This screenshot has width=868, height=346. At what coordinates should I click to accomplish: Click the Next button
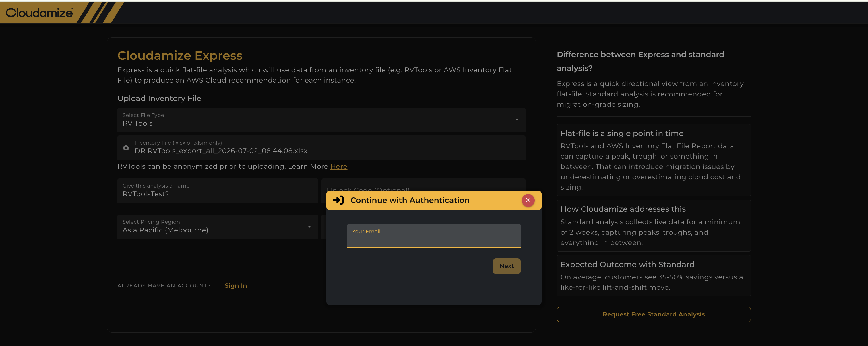click(506, 266)
